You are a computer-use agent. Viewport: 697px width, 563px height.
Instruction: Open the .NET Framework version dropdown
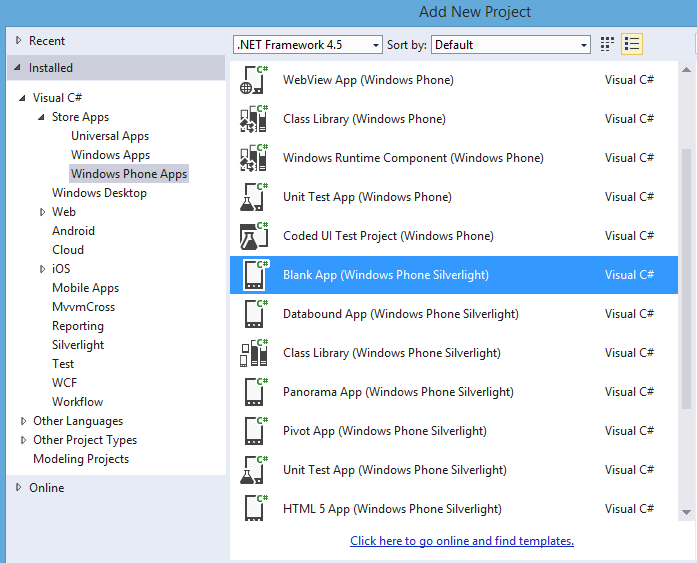pyautogui.click(x=308, y=45)
